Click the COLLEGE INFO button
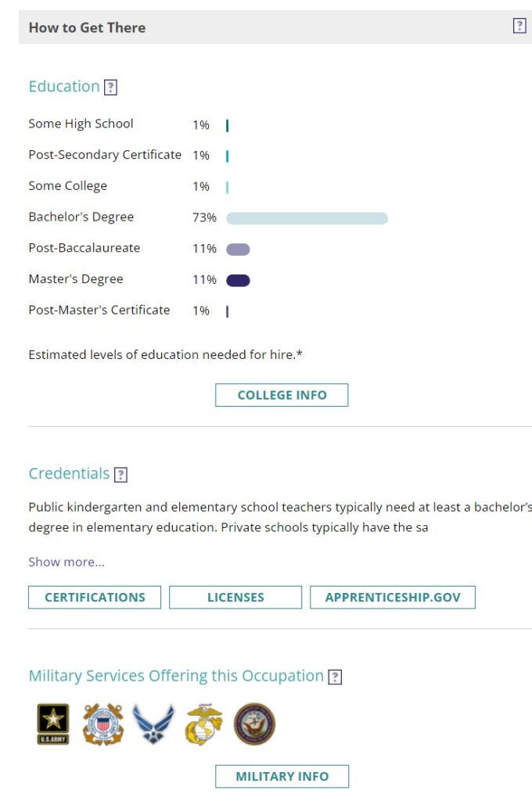 pyautogui.click(x=282, y=395)
